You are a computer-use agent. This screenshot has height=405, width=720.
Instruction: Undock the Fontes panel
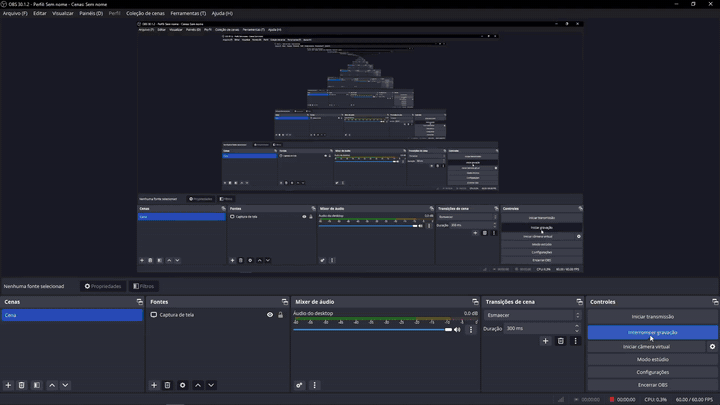[x=285, y=302]
